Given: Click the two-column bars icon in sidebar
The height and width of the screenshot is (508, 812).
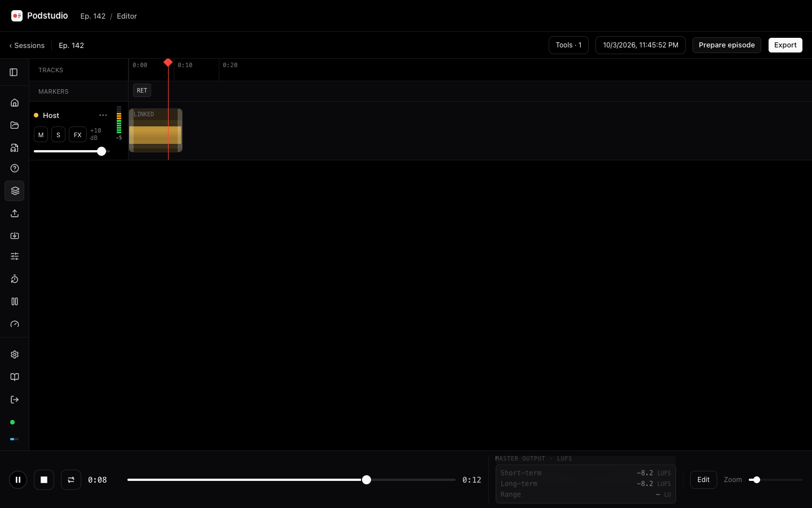Looking at the screenshot, I should pyautogui.click(x=15, y=301).
